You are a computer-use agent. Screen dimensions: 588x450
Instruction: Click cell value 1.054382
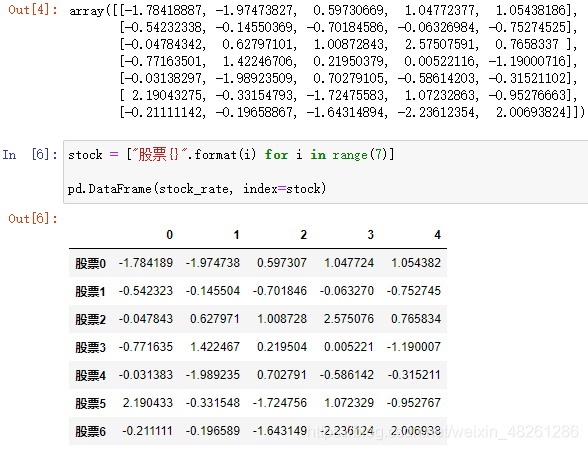click(416, 263)
